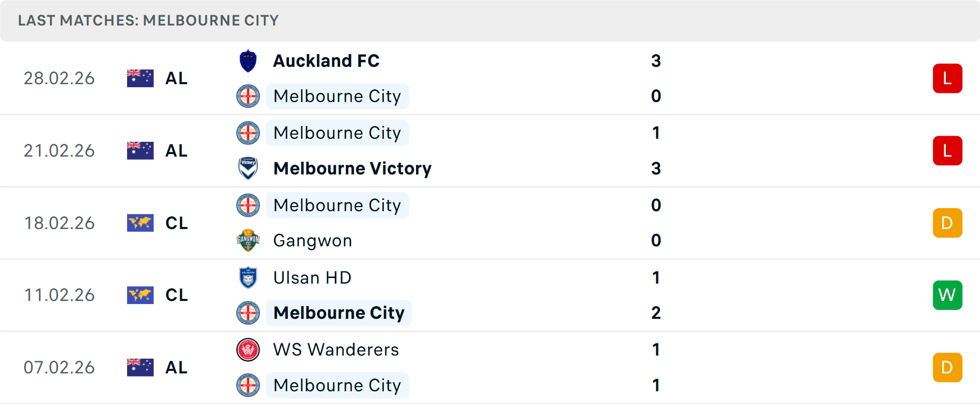Toggle the green W badge on the Ulsan match
Screen dimensions: 980x404
[948, 295]
